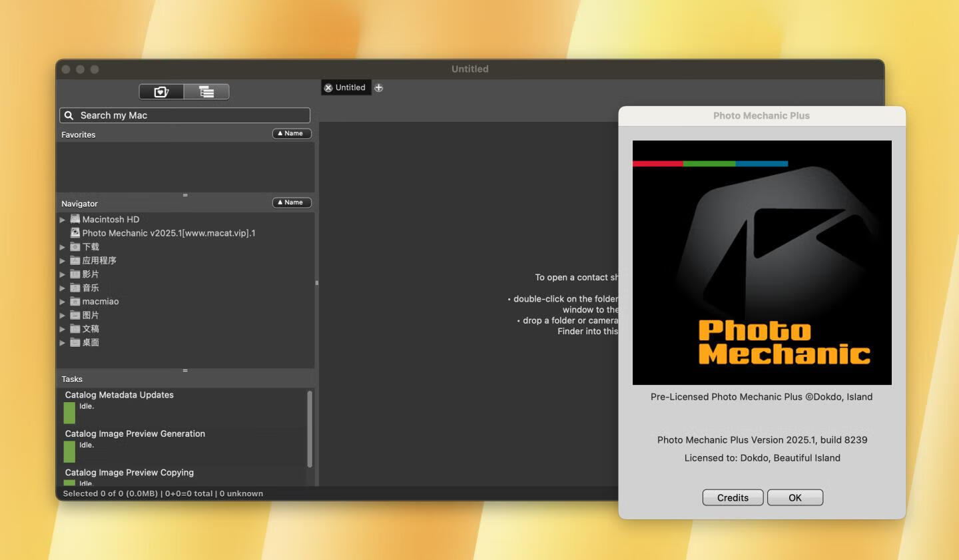The image size is (959, 560).
Task: Select the macmiao folder row
Action: pyautogui.click(x=101, y=302)
